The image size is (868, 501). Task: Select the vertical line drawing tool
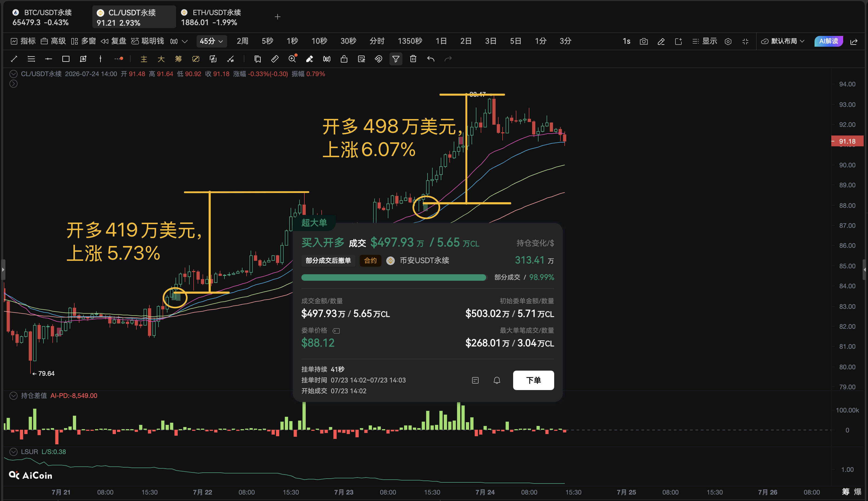(x=100, y=59)
